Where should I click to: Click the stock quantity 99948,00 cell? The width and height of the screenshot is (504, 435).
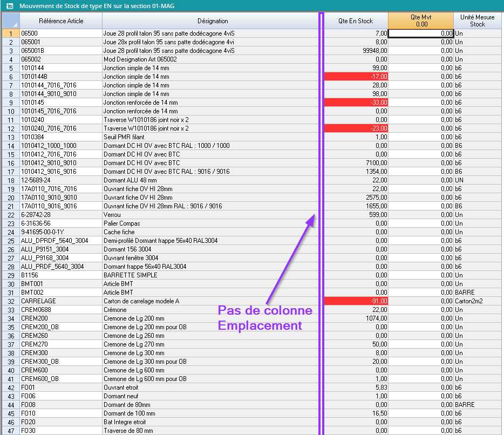(355, 51)
